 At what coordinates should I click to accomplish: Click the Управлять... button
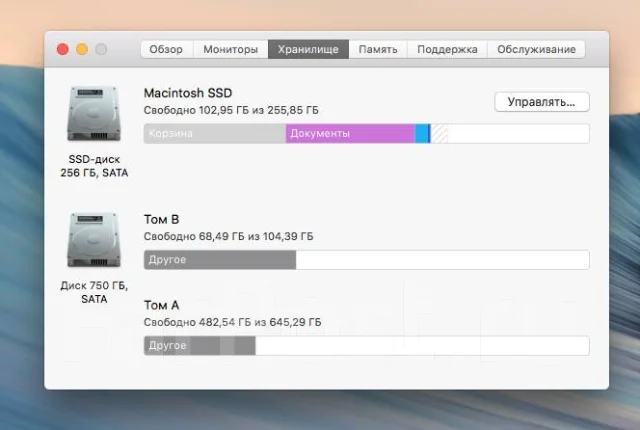(542, 102)
